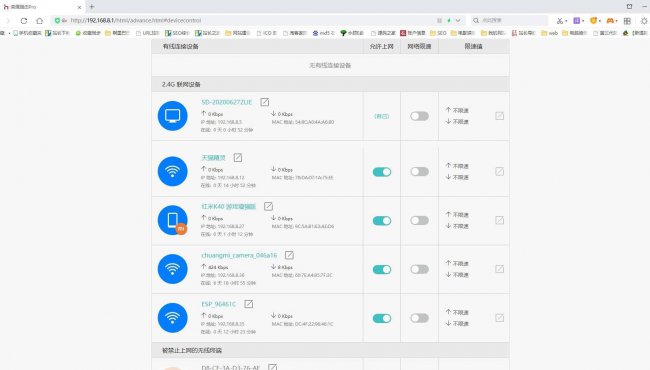The width and height of the screenshot is (650, 370).
Task: Disable internet access for ESP_96461C
Action: 382,318
